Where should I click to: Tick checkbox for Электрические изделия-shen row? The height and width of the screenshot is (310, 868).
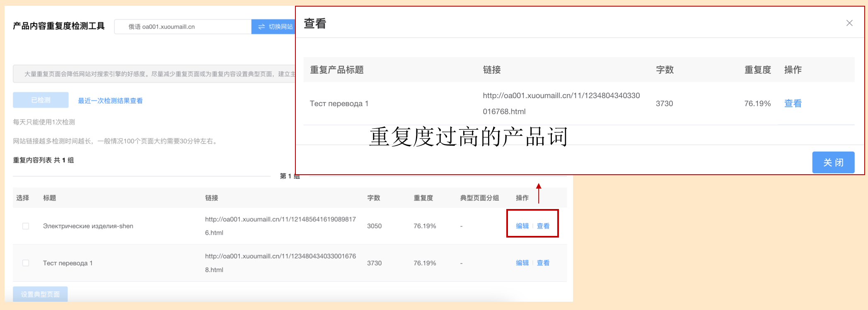point(26,226)
